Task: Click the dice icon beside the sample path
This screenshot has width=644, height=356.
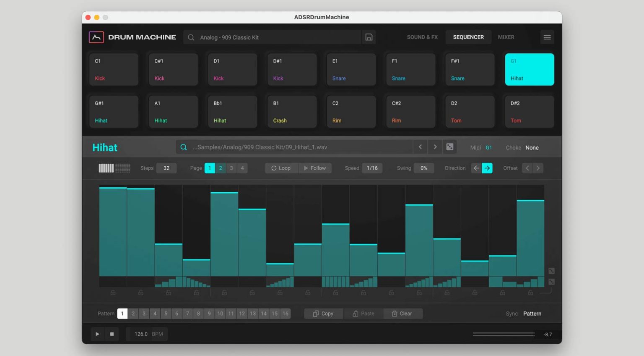Action: point(449,147)
